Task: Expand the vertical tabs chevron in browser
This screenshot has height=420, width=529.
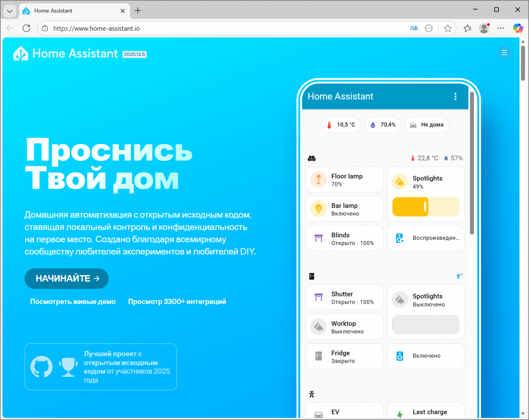Action: coord(10,11)
